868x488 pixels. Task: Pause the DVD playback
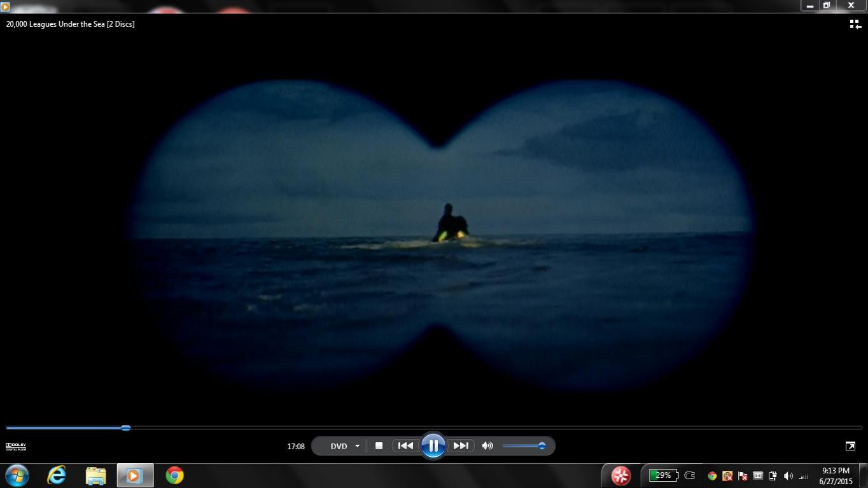click(x=433, y=446)
